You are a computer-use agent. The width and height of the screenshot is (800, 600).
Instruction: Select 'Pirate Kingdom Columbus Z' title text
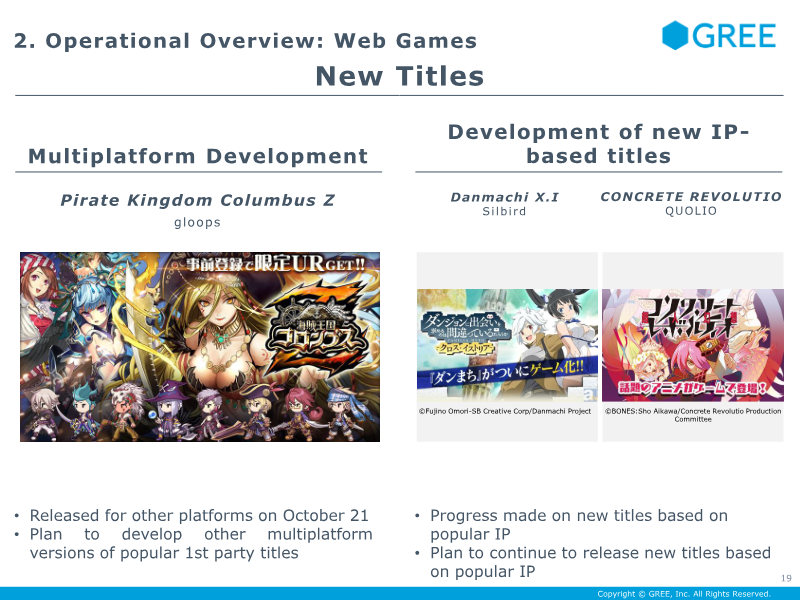[x=197, y=200]
